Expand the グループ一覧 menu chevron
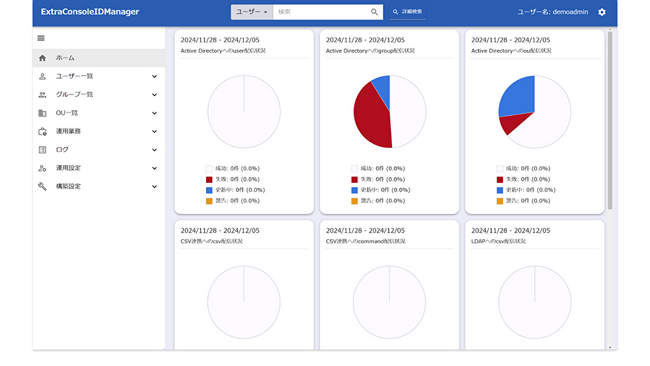 click(154, 95)
